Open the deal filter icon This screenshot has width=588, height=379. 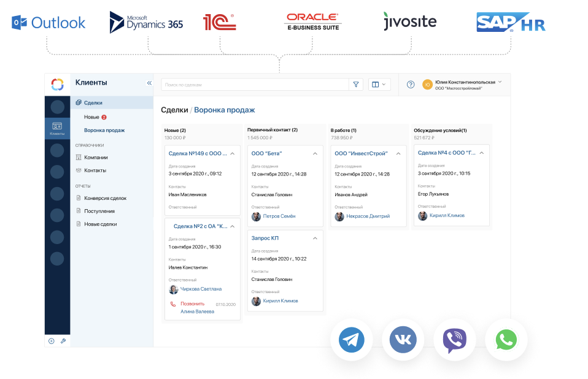[356, 85]
